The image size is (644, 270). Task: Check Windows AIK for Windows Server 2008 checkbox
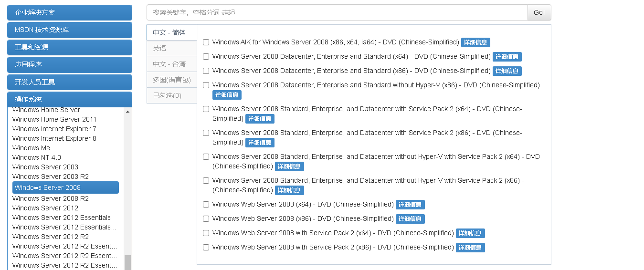206,42
